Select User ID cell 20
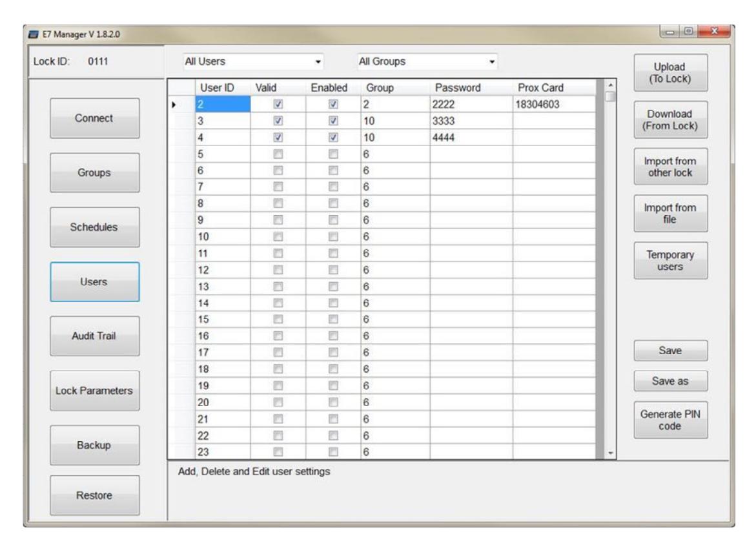Image resolution: width=756 pixels, height=545 pixels. (x=223, y=402)
